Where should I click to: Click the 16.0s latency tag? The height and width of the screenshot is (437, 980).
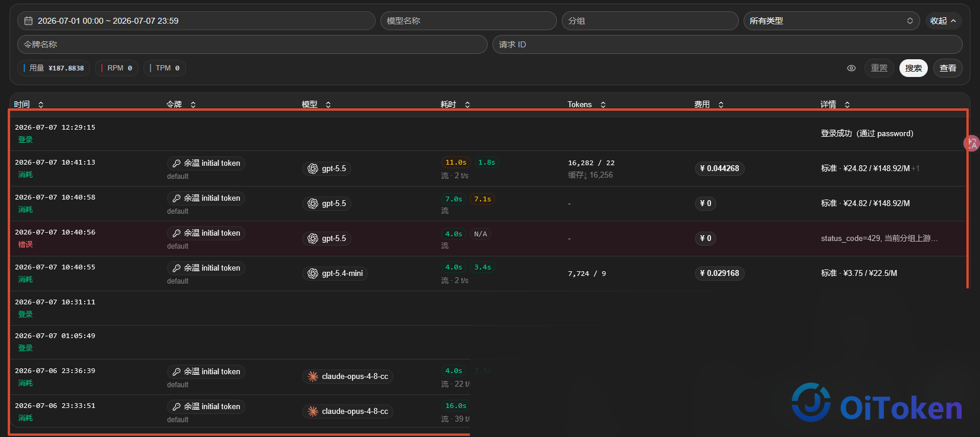click(x=456, y=406)
